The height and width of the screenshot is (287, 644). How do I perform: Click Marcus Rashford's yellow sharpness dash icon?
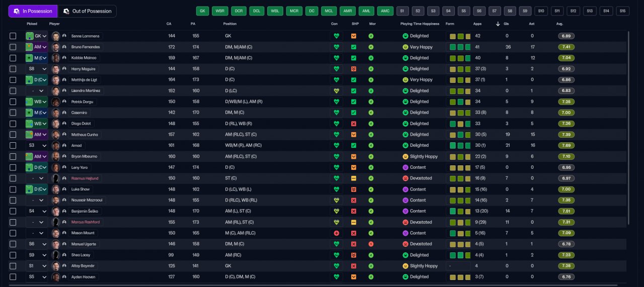354,222
